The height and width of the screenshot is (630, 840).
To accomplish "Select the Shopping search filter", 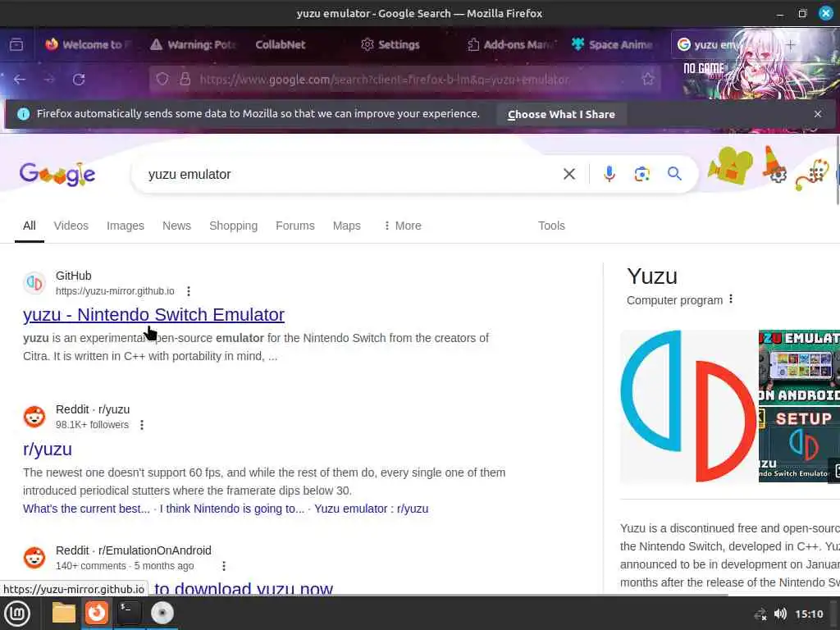I will tap(234, 226).
